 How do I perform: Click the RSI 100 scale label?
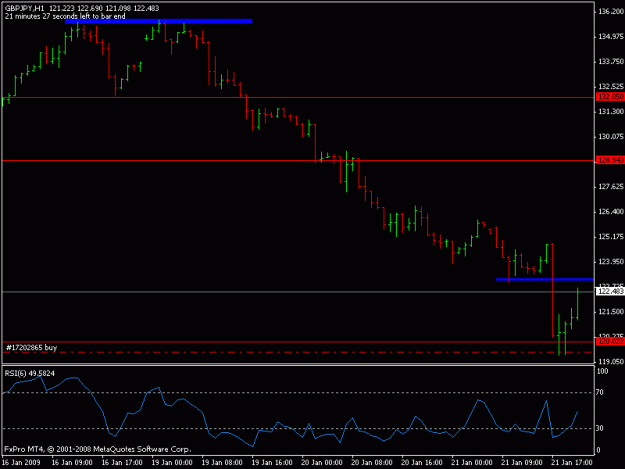point(602,371)
